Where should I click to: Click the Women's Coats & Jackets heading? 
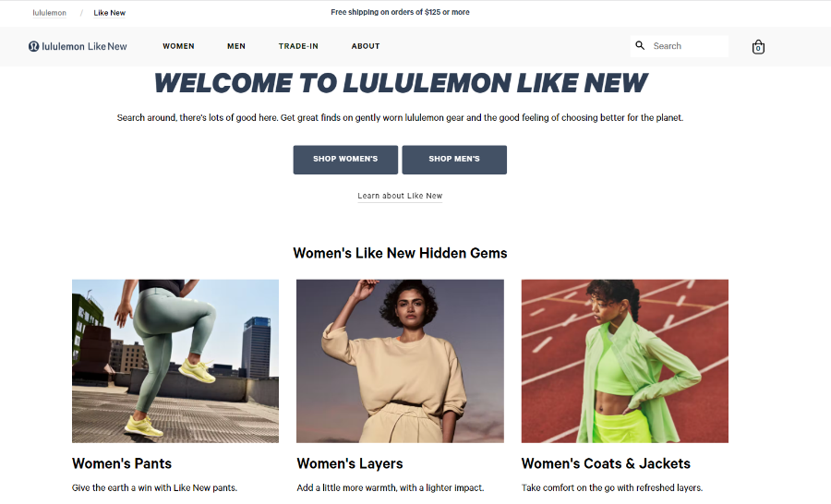(x=606, y=463)
